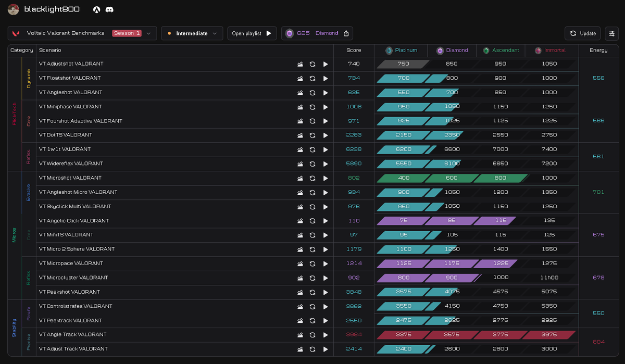This screenshot has height=364, width=625.
Task: Open the chart icon for VT DotTS VALORANT
Action: [300, 135]
